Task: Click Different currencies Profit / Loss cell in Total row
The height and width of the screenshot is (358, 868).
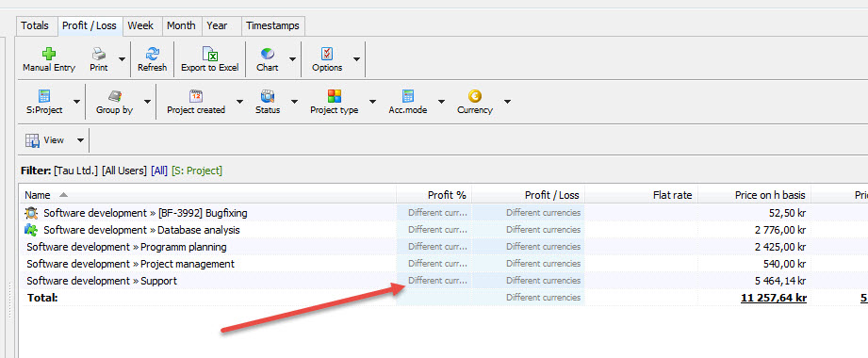Action: coord(529,298)
